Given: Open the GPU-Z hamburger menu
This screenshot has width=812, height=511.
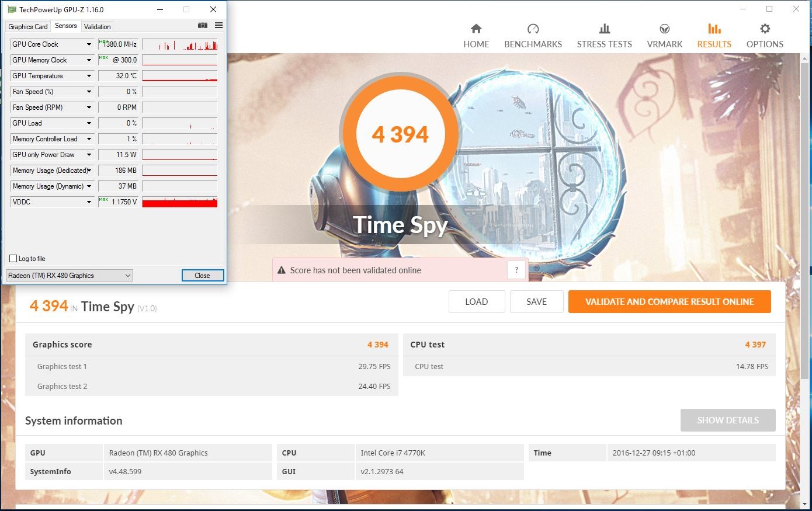Looking at the screenshot, I should 218,25.
